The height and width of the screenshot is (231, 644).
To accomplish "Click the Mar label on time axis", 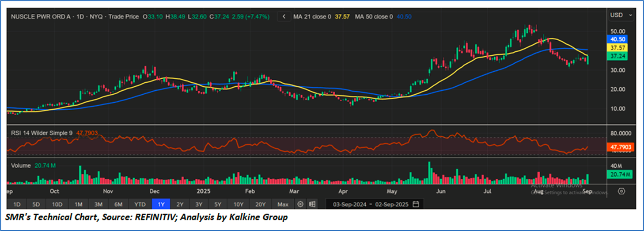I will pyautogui.click(x=294, y=192).
